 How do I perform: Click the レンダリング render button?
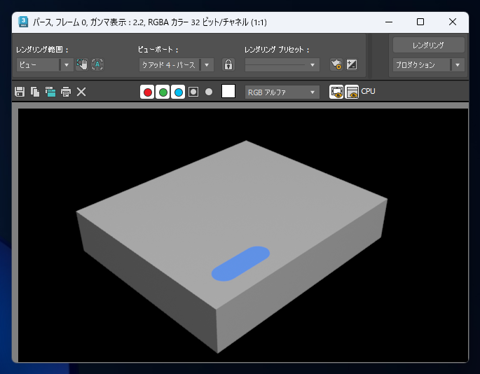pyautogui.click(x=428, y=45)
